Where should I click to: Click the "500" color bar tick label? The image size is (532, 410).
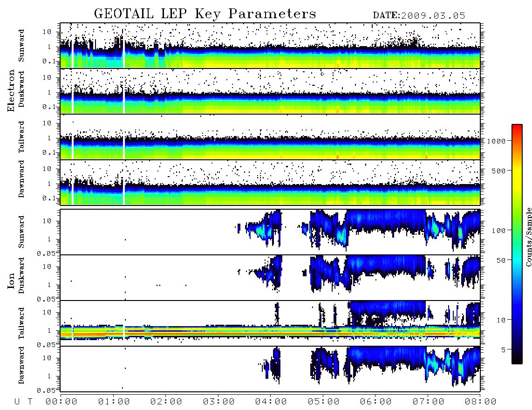tap(499, 171)
